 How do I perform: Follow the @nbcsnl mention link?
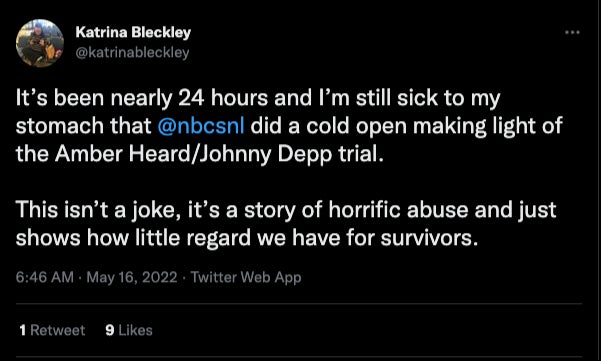click(201, 126)
